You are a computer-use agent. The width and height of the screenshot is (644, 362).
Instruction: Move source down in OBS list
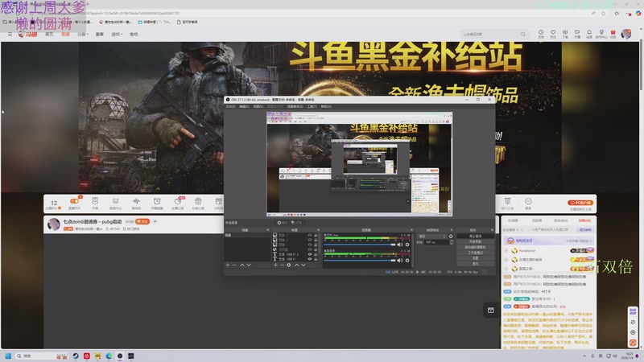tap(303, 265)
